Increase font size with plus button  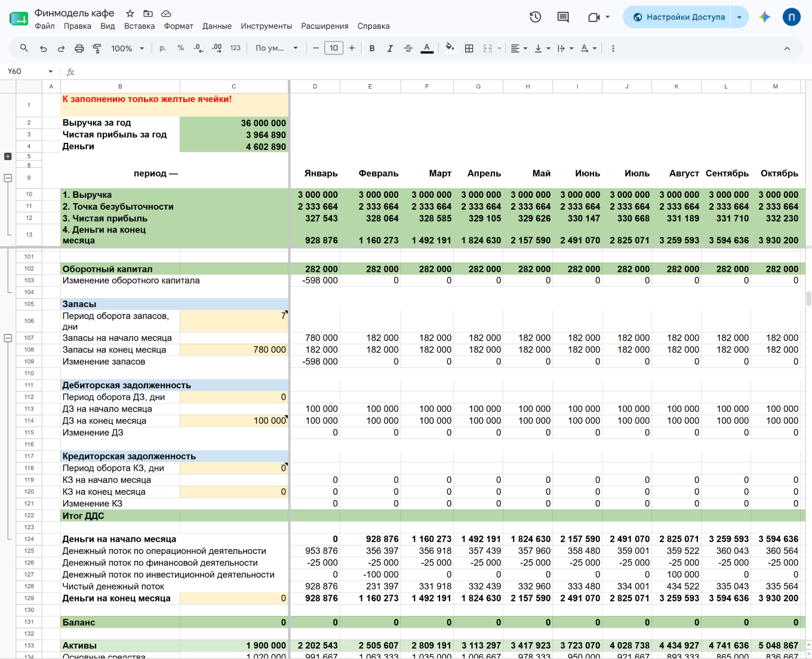click(352, 48)
